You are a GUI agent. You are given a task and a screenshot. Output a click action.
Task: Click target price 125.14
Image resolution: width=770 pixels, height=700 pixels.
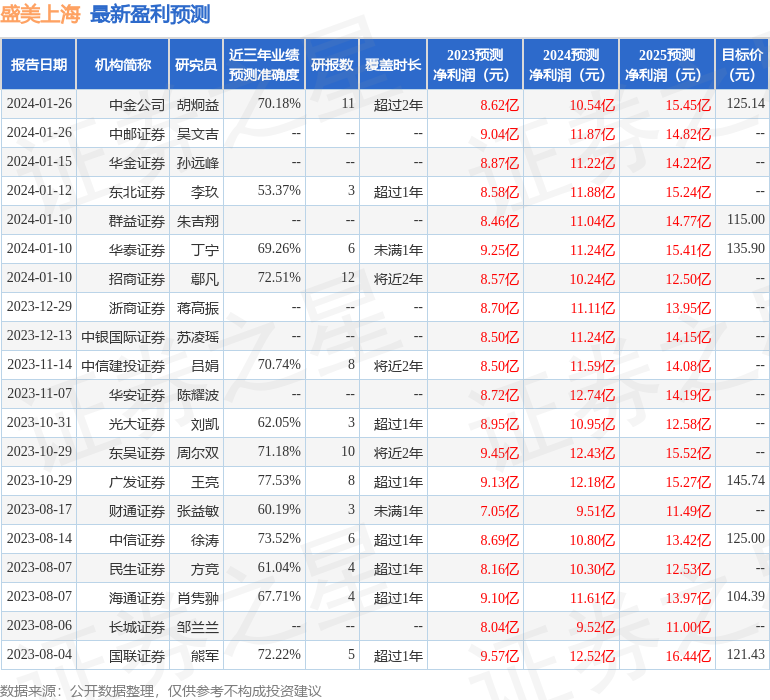pos(745,104)
